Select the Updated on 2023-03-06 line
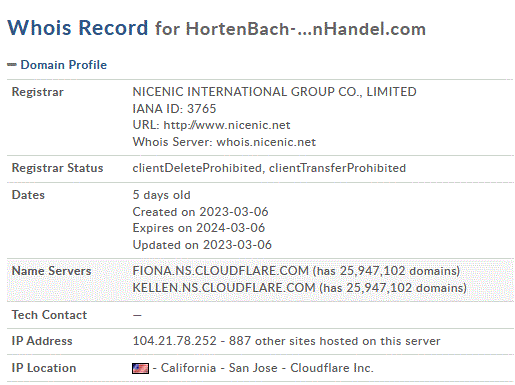This screenshot has height=385, width=515. point(202,245)
